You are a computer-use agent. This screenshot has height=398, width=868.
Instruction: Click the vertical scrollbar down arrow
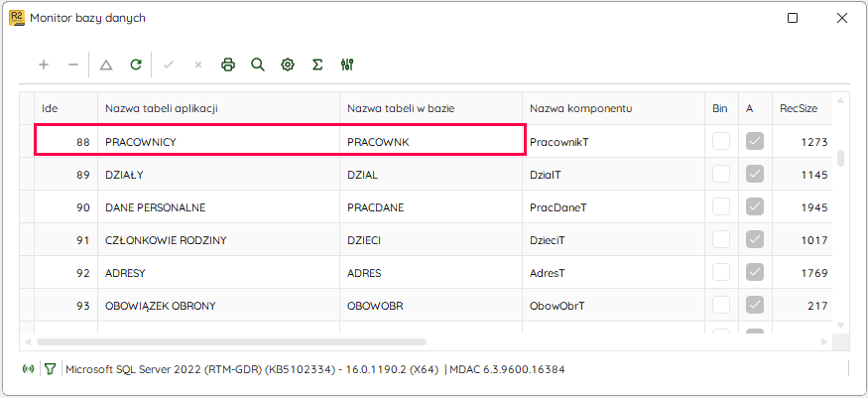pos(840,326)
